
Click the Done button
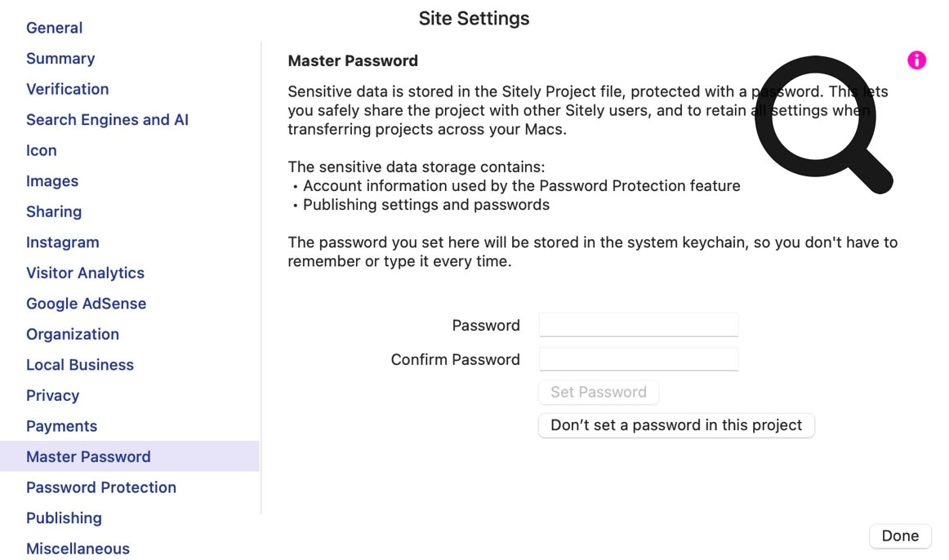coord(900,536)
